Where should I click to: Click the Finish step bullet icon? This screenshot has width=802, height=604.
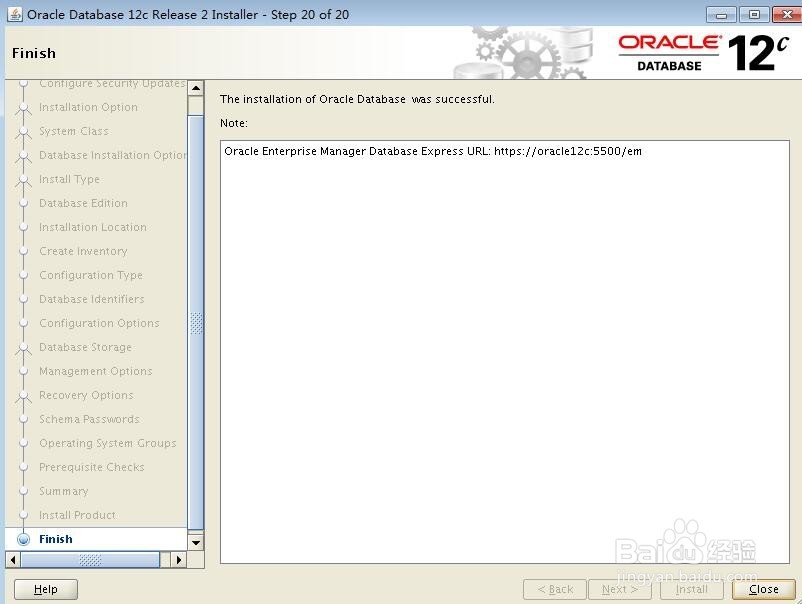[x=24, y=539]
